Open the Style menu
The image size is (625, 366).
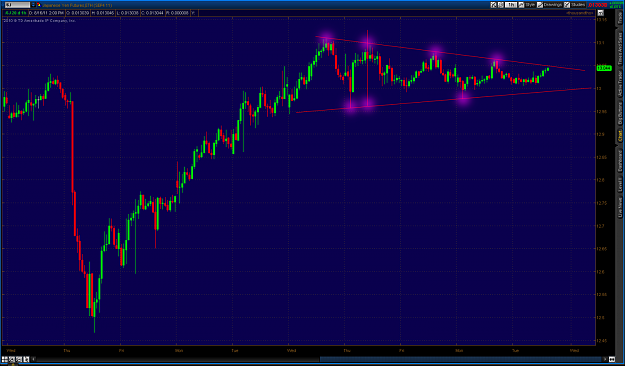530,5
